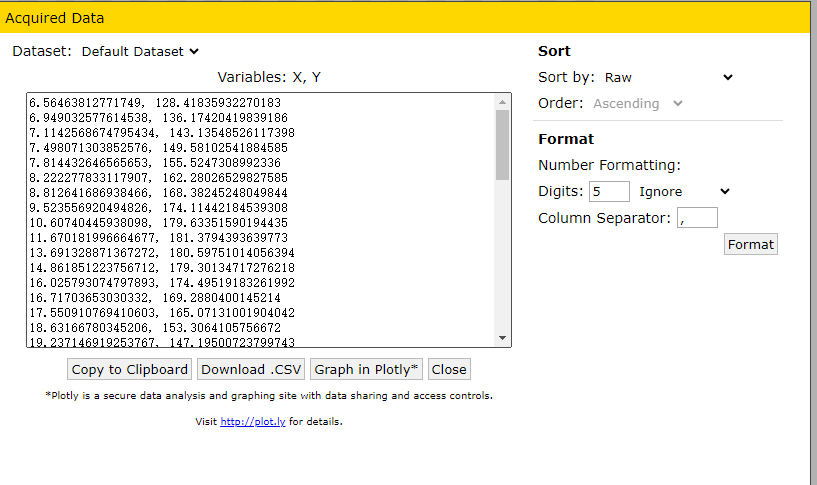Click Download .CSV button
817x485 pixels.
pos(251,369)
